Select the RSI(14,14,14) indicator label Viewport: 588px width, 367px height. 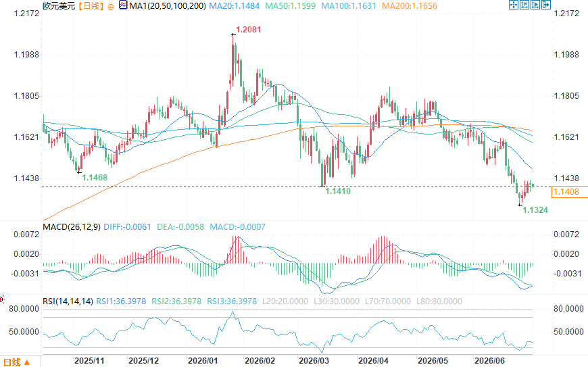(x=68, y=301)
